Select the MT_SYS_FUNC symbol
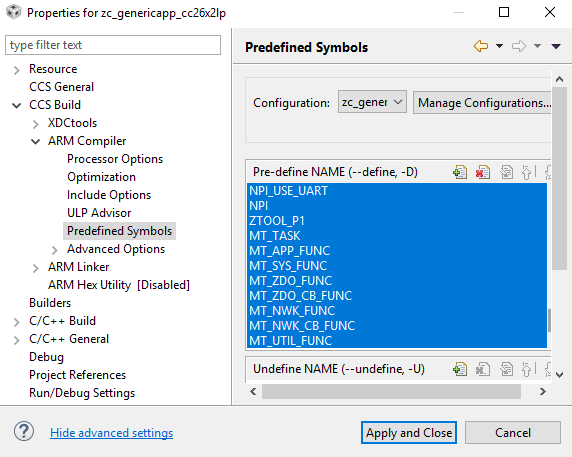Viewport: 572px width, 457px height. click(x=397, y=266)
